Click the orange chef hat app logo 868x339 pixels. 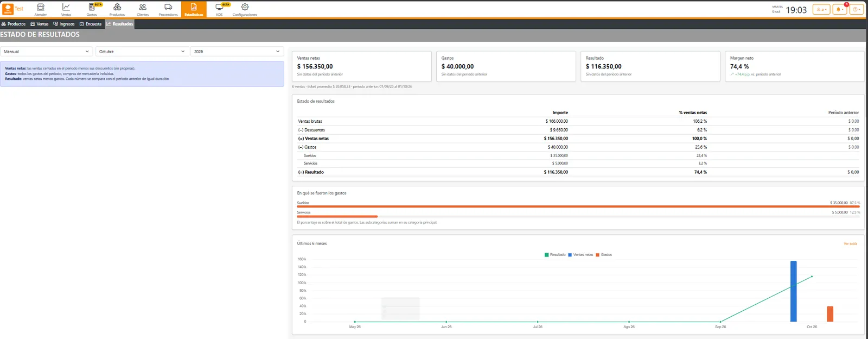[x=8, y=9]
